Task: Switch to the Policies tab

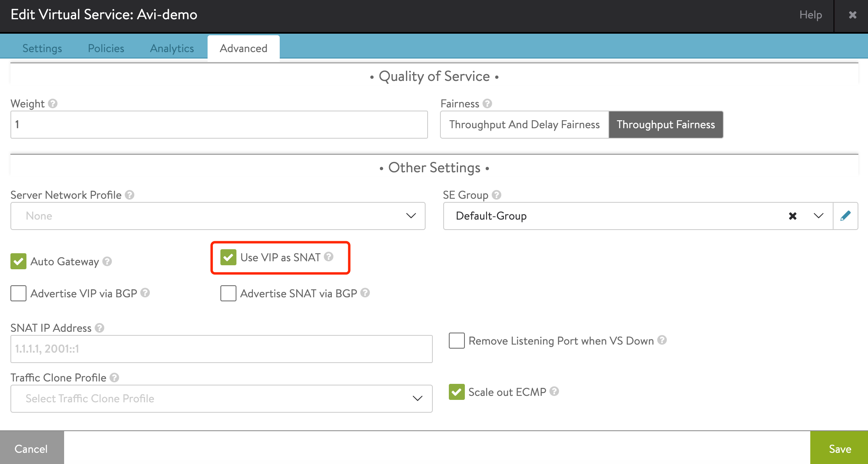Action: pyautogui.click(x=106, y=48)
